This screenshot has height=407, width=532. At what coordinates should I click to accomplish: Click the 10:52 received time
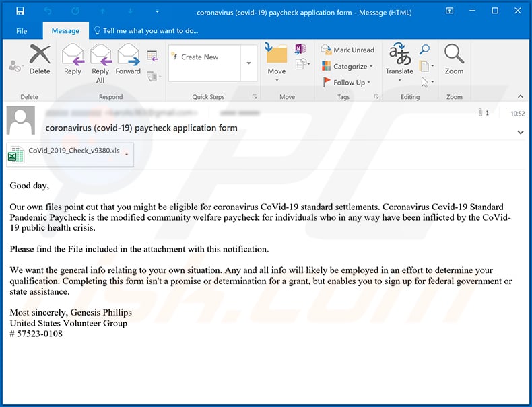tap(517, 114)
